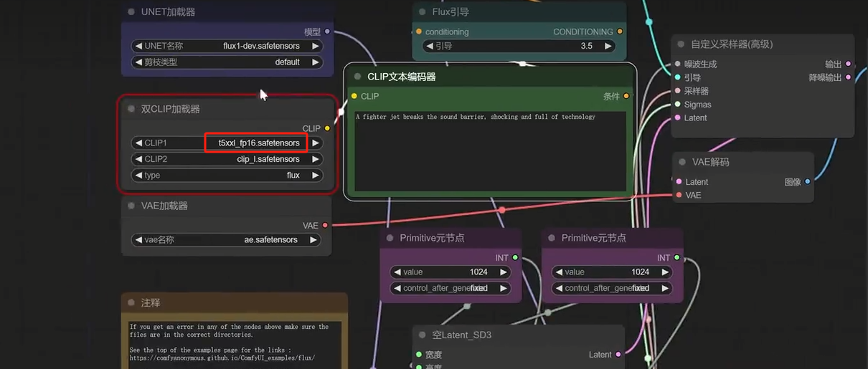868x369 pixels.
Task: Open left Primitive control_after_generate dropdown
Action: 450,288
